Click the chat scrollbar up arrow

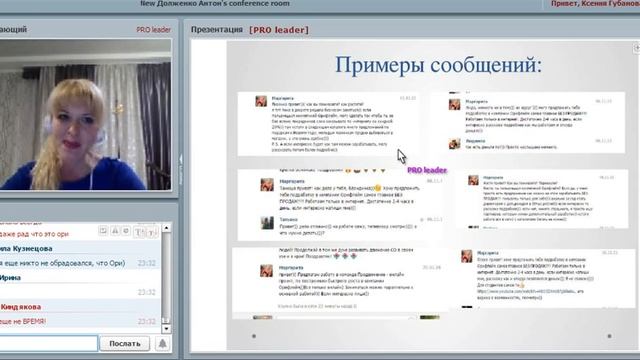tap(166, 228)
